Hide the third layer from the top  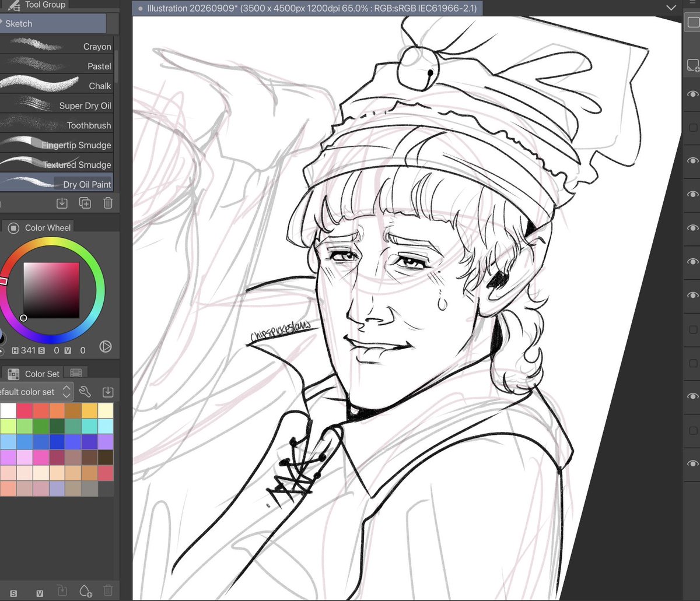pyautogui.click(x=692, y=160)
